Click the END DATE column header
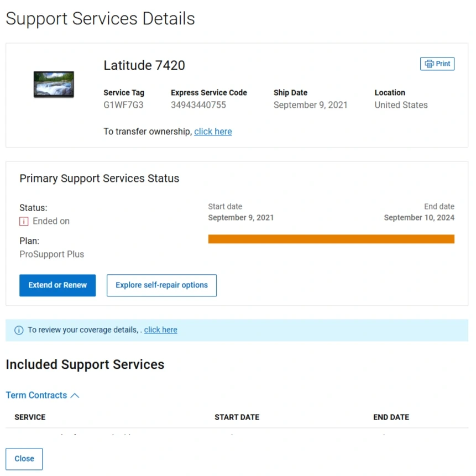Viewport: 476px width, 476px height. click(x=391, y=417)
